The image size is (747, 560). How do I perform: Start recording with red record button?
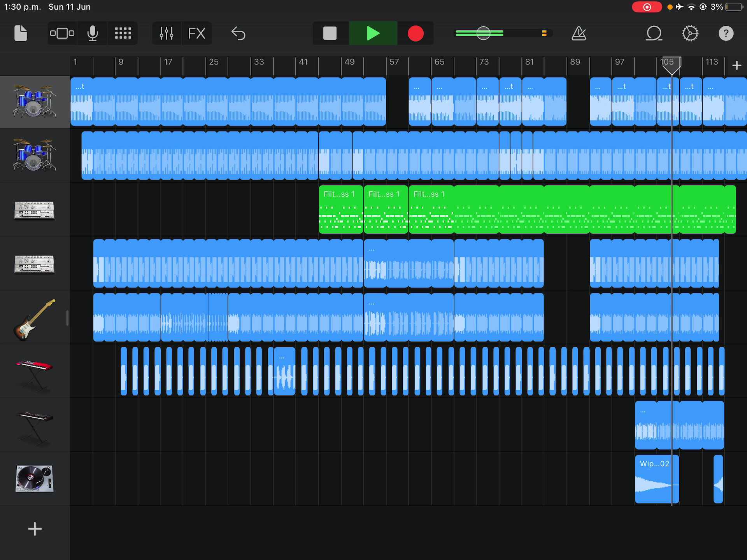pos(416,33)
